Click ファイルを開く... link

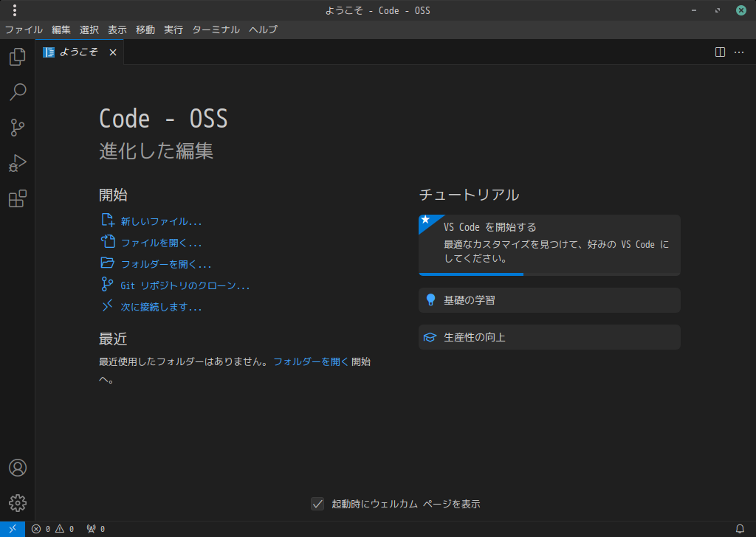point(161,242)
